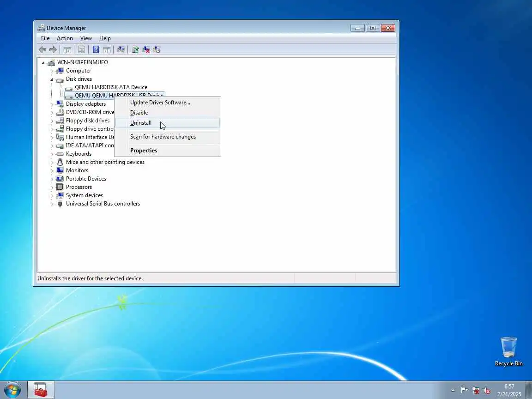This screenshot has width=532, height=399.
Task: Click the Back arrow toolbar icon
Action: (42, 50)
